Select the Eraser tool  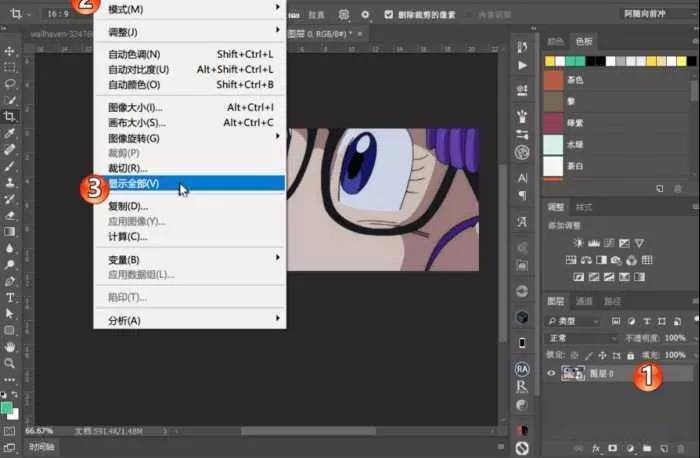[x=9, y=215]
